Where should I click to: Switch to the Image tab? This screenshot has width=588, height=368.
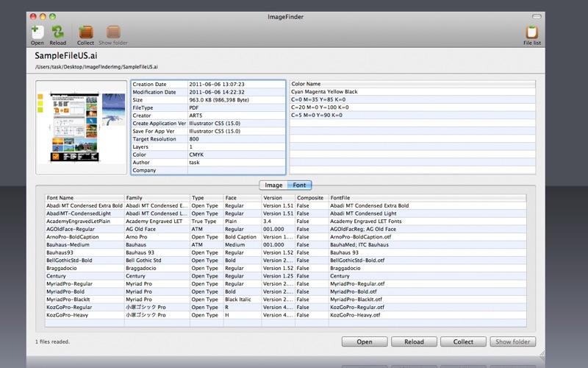pos(273,185)
